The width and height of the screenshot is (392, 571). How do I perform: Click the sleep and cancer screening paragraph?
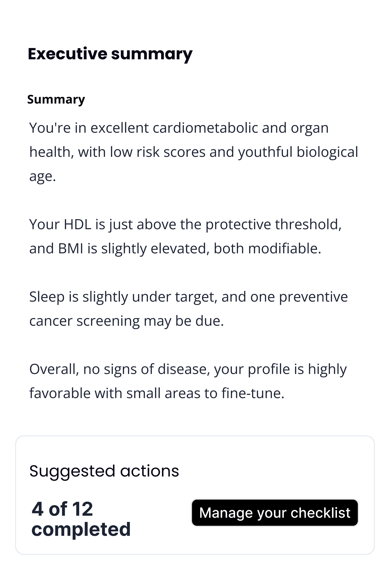(x=188, y=309)
